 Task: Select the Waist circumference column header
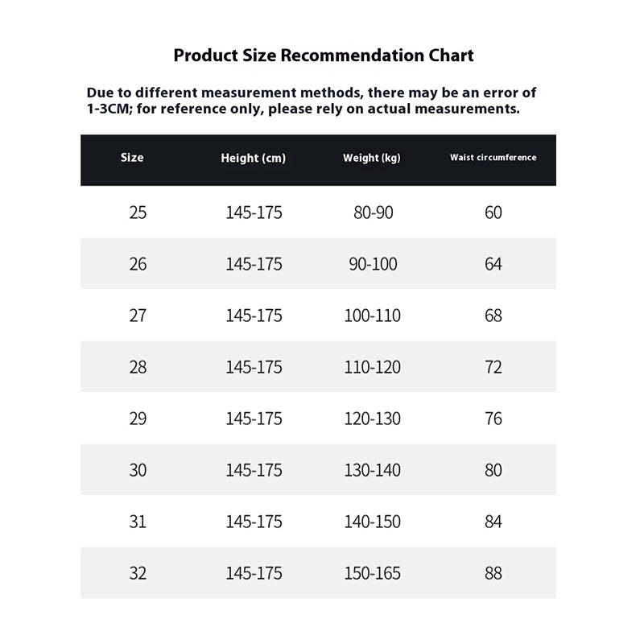(493, 158)
